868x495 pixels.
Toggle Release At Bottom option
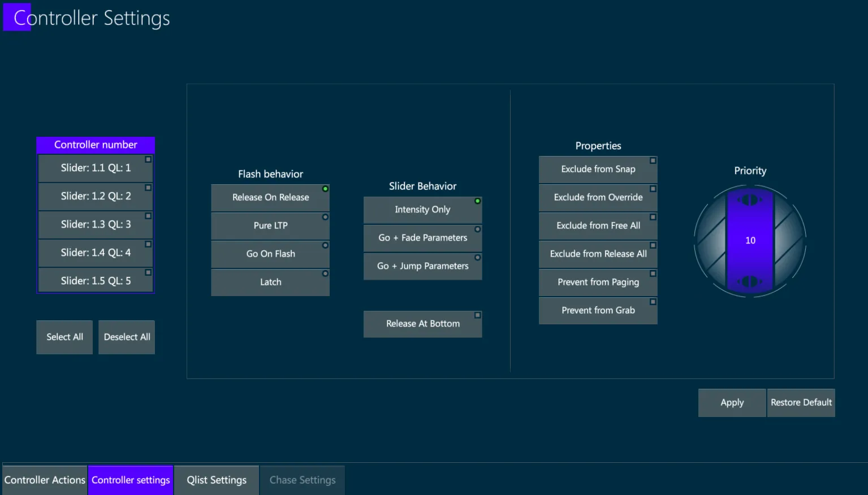[423, 324]
